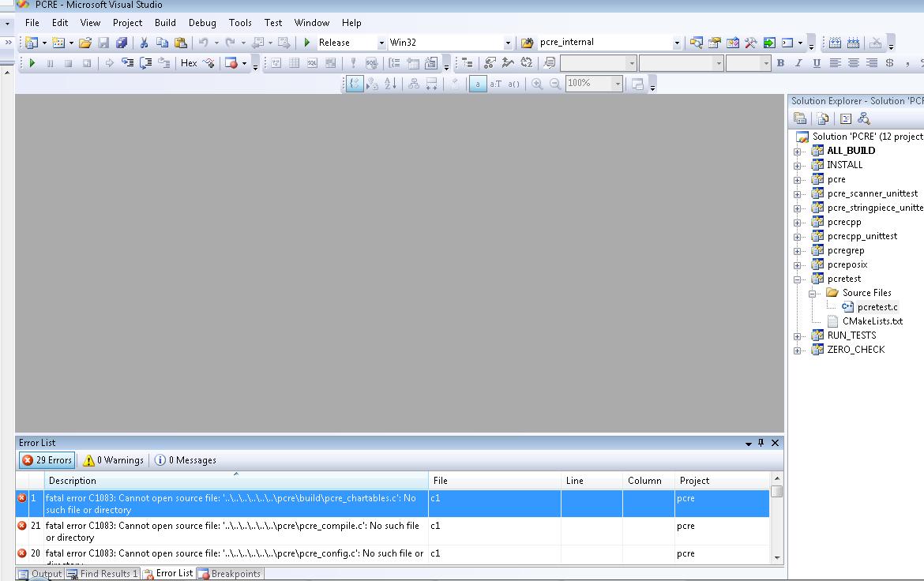Click the Save icon in toolbar

click(103, 43)
